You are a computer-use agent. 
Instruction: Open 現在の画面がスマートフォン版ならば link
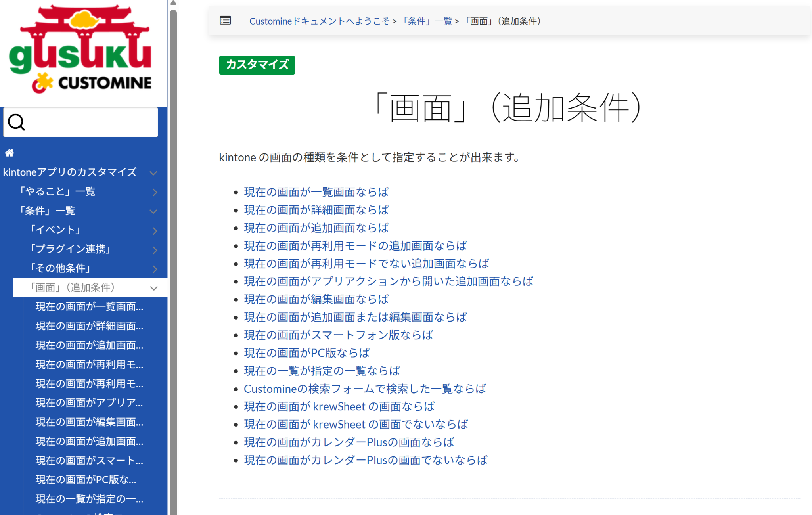pyautogui.click(x=338, y=335)
